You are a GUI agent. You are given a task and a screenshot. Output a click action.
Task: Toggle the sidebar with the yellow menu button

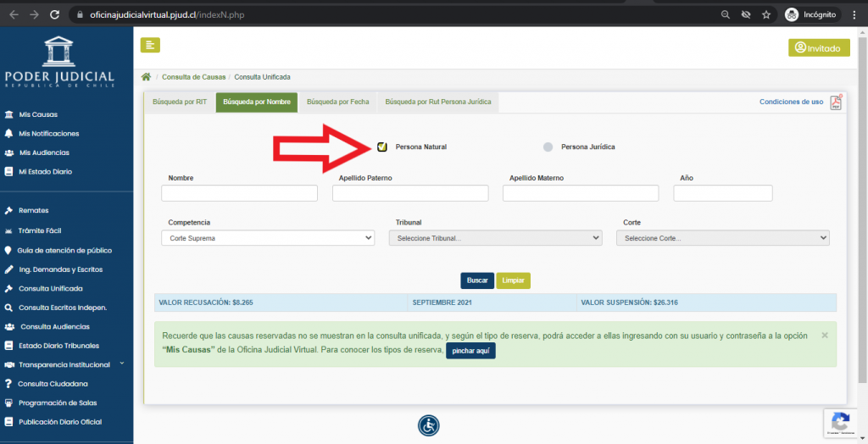pos(150,46)
